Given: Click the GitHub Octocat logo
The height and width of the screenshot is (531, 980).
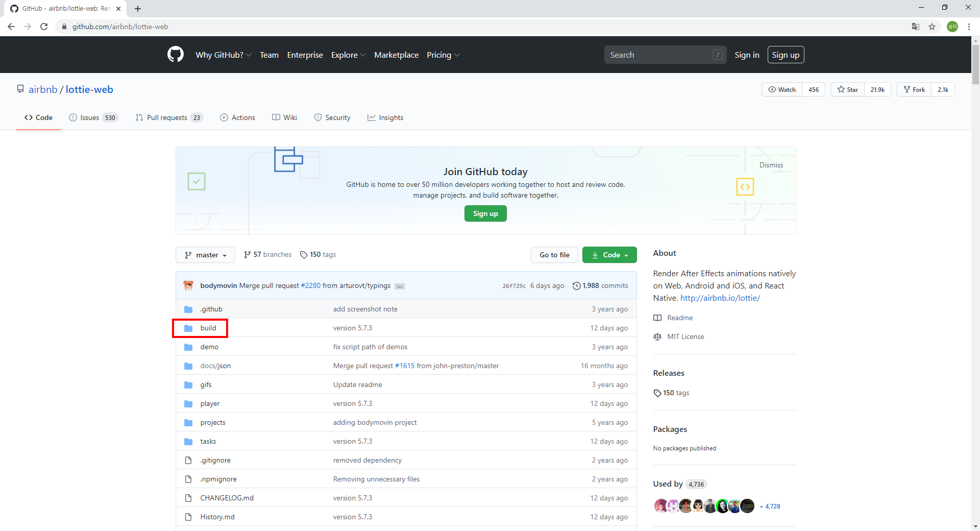Looking at the screenshot, I should [x=175, y=55].
